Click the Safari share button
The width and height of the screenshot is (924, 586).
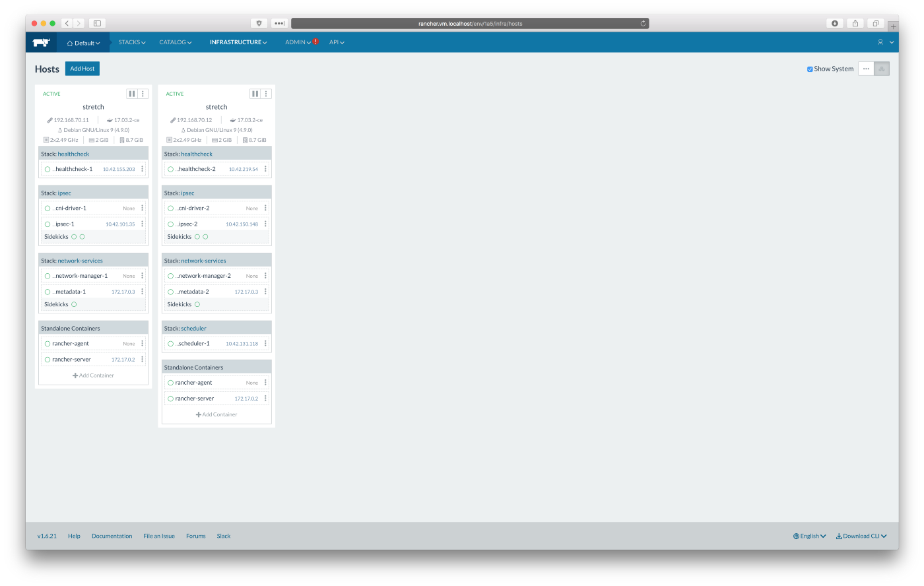click(x=855, y=23)
